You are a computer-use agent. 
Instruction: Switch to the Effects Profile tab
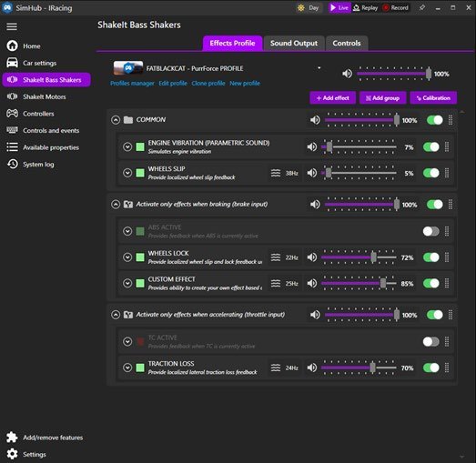click(x=232, y=44)
